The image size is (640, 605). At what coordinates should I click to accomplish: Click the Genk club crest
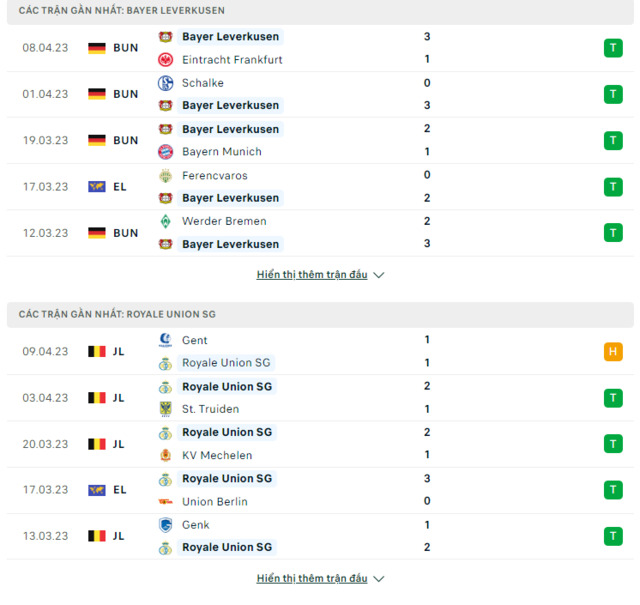tap(165, 525)
